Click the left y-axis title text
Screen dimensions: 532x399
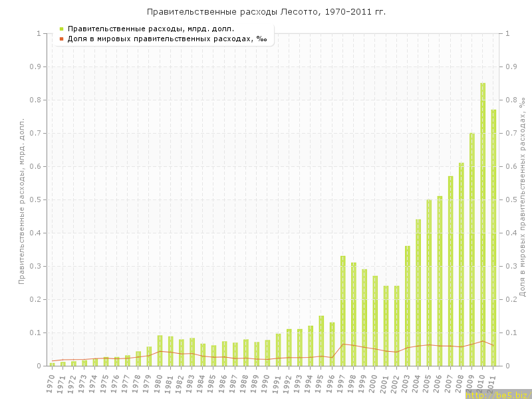pyautogui.click(x=22, y=201)
